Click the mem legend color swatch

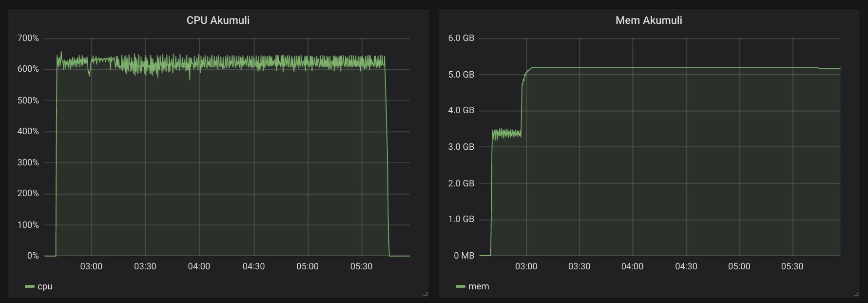461,286
